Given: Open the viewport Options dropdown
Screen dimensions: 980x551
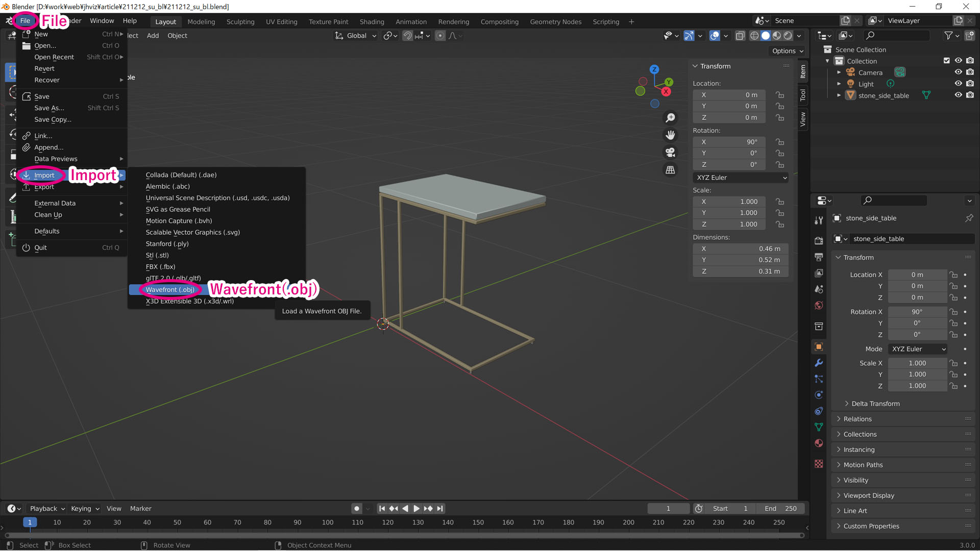Looking at the screenshot, I should (x=788, y=51).
